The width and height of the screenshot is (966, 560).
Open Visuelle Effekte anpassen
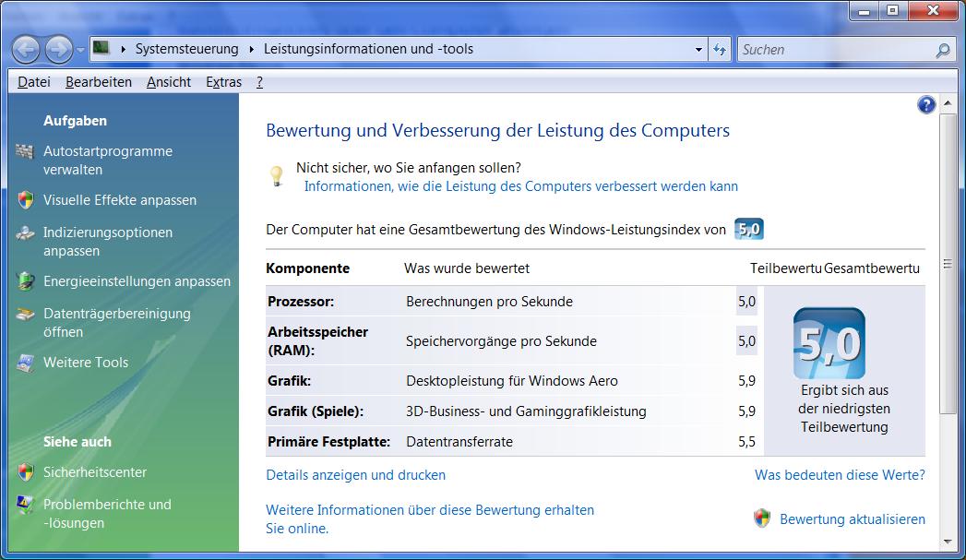tap(120, 200)
